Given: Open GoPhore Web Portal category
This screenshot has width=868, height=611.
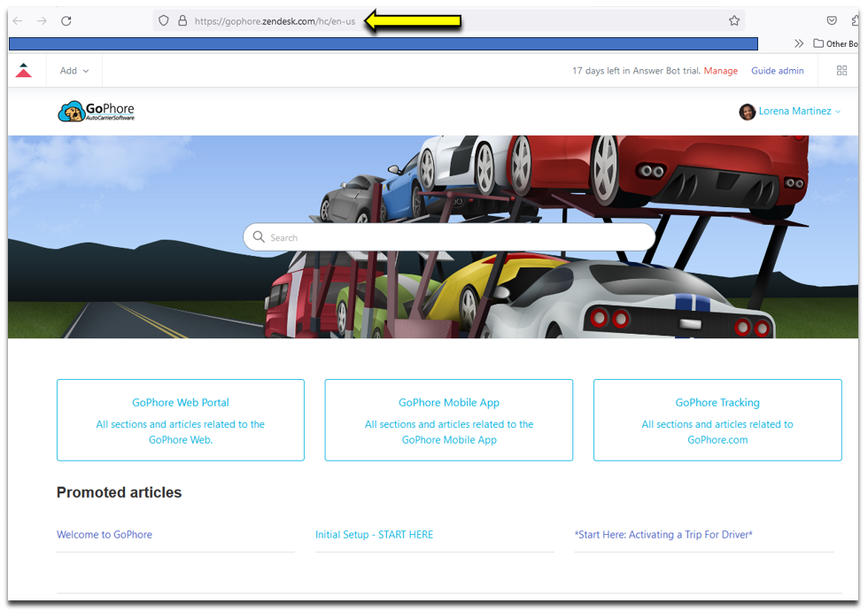Looking at the screenshot, I should point(181,420).
